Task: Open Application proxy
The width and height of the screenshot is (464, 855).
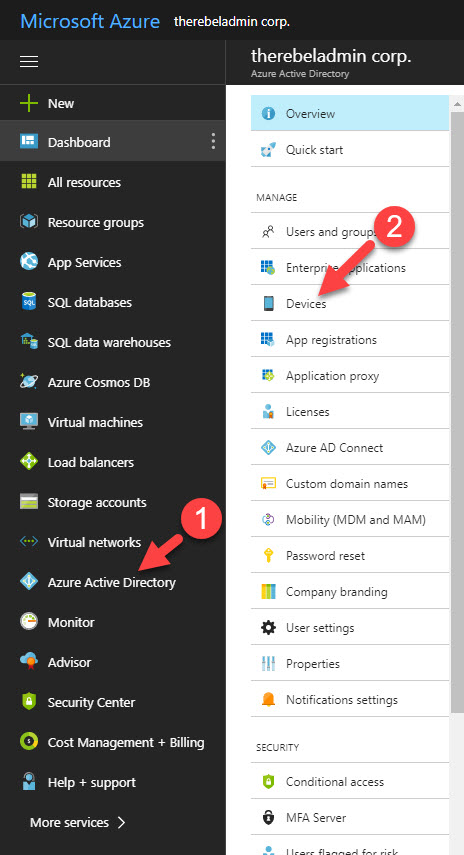Action: (x=350, y=376)
